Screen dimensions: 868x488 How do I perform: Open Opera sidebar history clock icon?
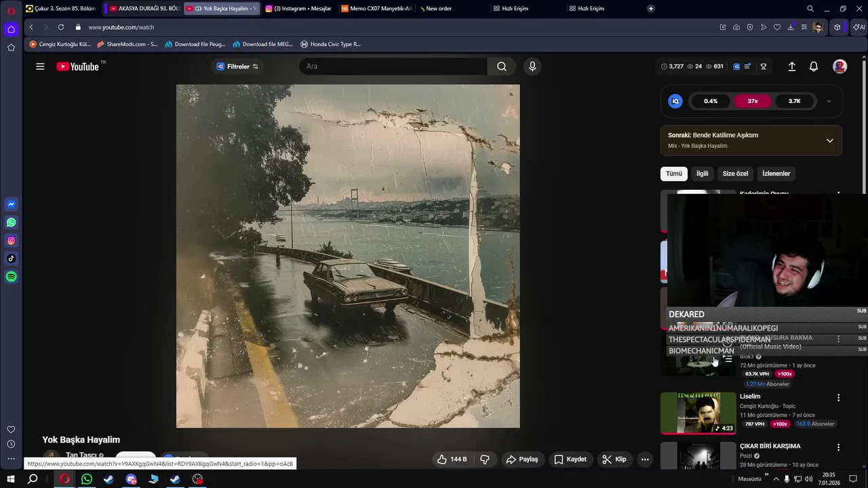pos(11,444)
